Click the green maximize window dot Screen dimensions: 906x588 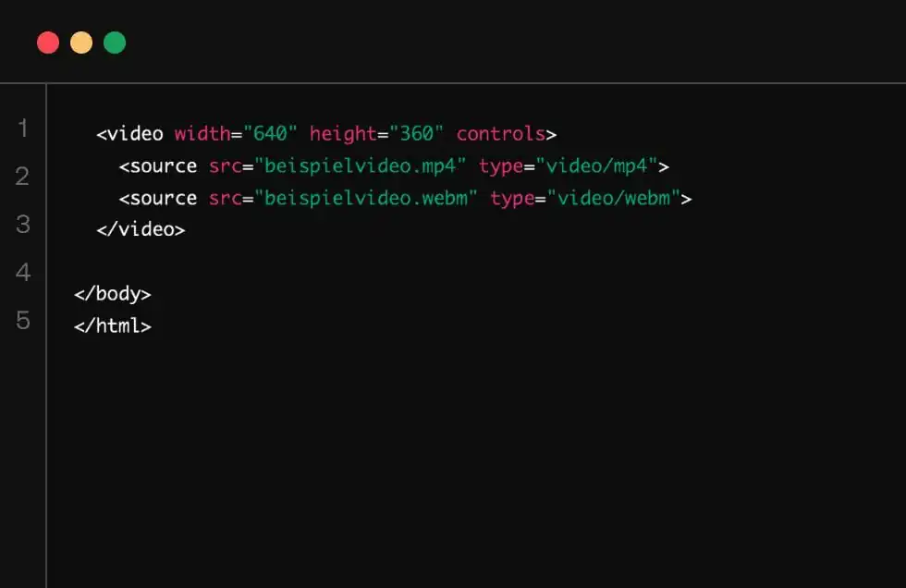click(x=115, y=43)
